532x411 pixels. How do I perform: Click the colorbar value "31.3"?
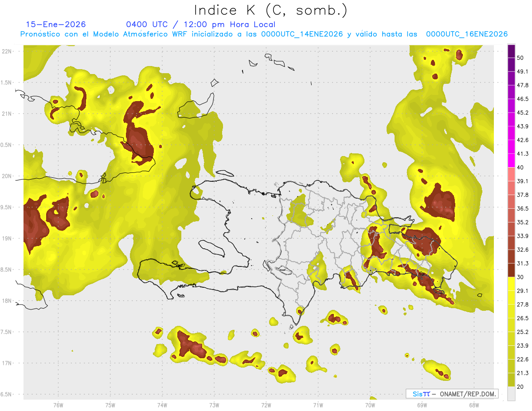click(523, 263)
